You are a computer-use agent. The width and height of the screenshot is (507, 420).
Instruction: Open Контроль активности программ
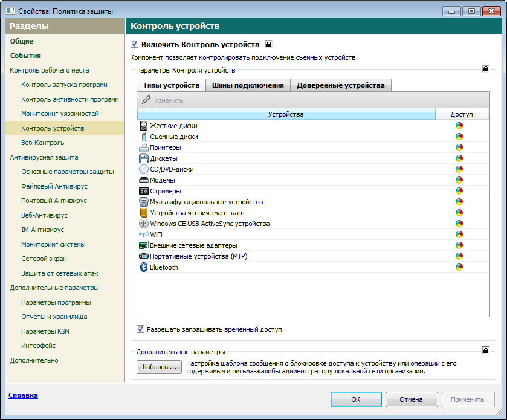click(70, 99)
